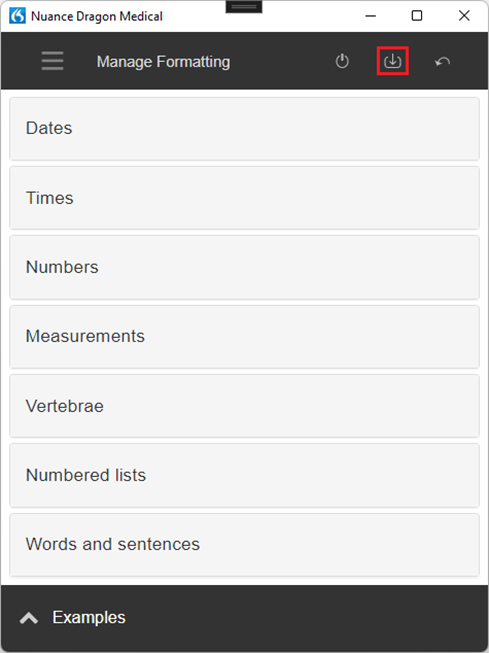489x653 pixels.
Task: Click the undo arrow icon
Action: pyautogui.click(x=442, y=62)
